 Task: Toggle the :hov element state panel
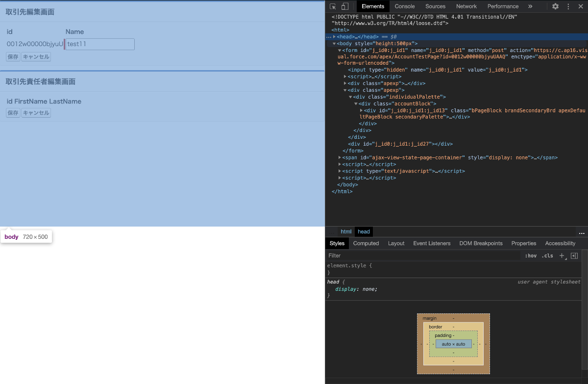pyautogui.click(x=531, y=256)
